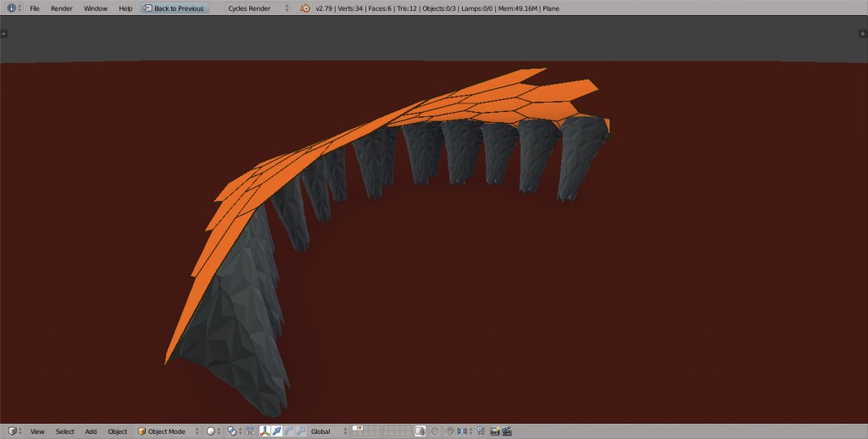Click the viewport shading sphere icon
The height and width of the screenshot is (439, 868).
point(212,431)
